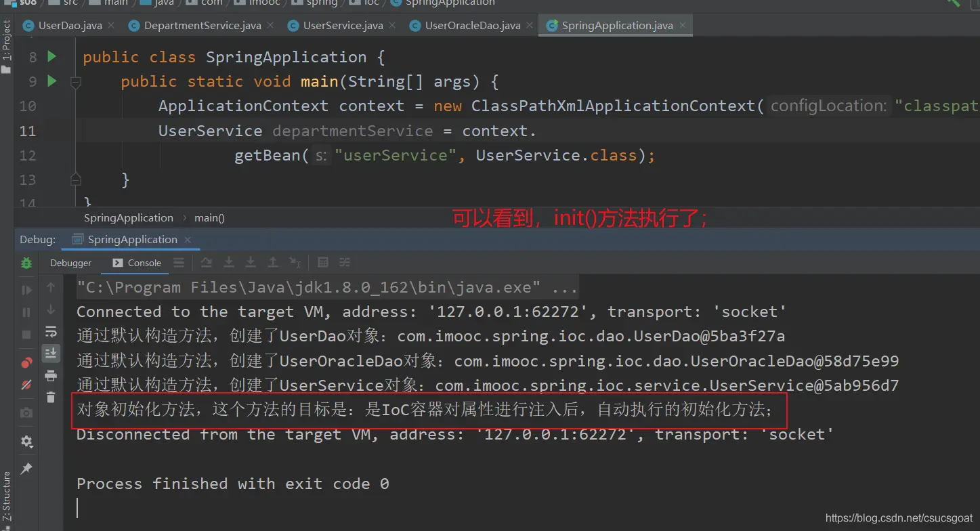Click main() in the editor breadcrumb

coord(210,218)
